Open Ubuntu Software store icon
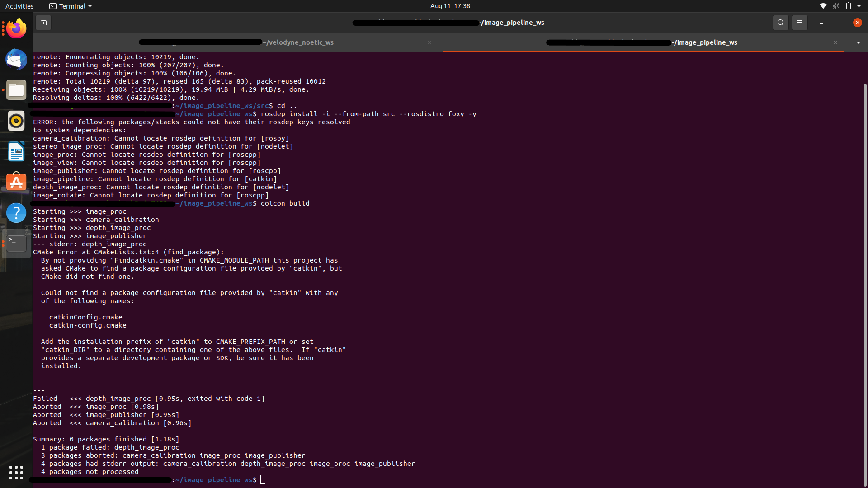The height and width of the screenshot is (488, 868). [x=16, y=182]
